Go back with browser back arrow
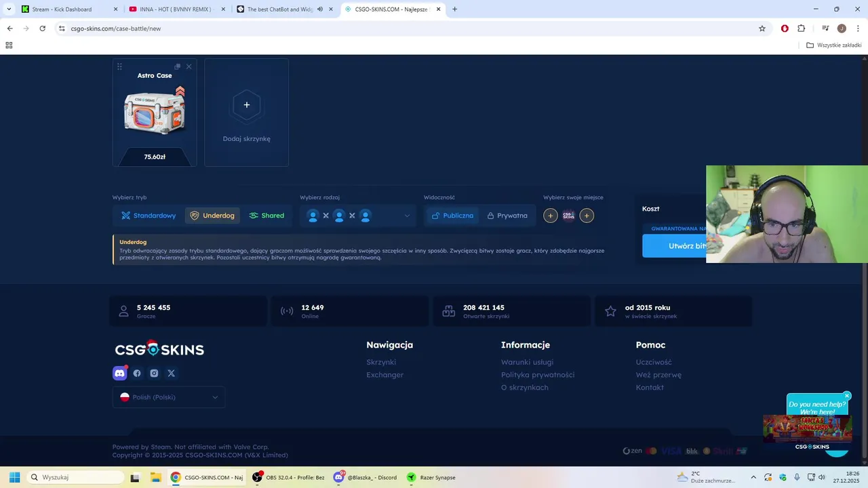 coord(9,28)
